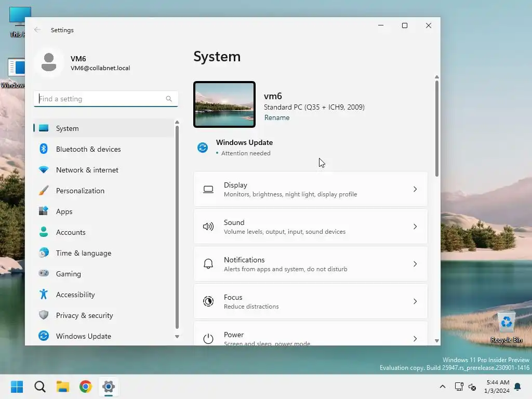Click the Accessibility figure icon
This screenshot has height=399, width=532.
click(44, 294)
